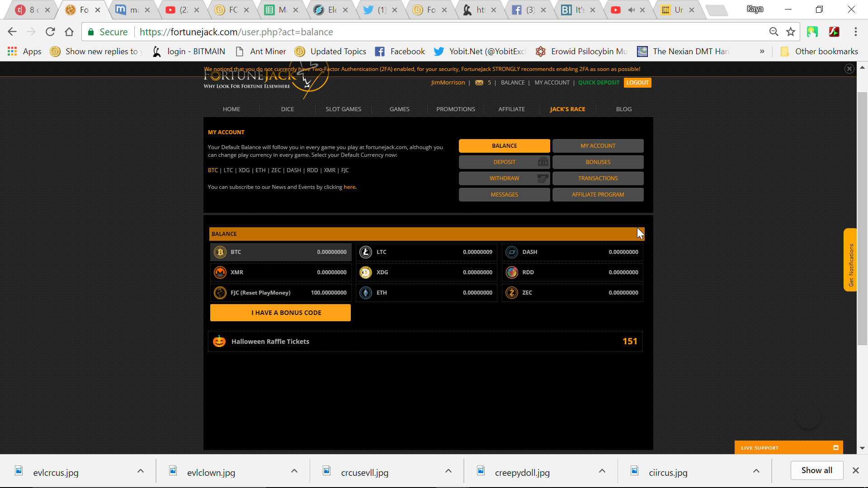Click the XDG Dogecoin icon
Image resolution: width=868 pixels, height=488 pixels.
pos(366,272)
